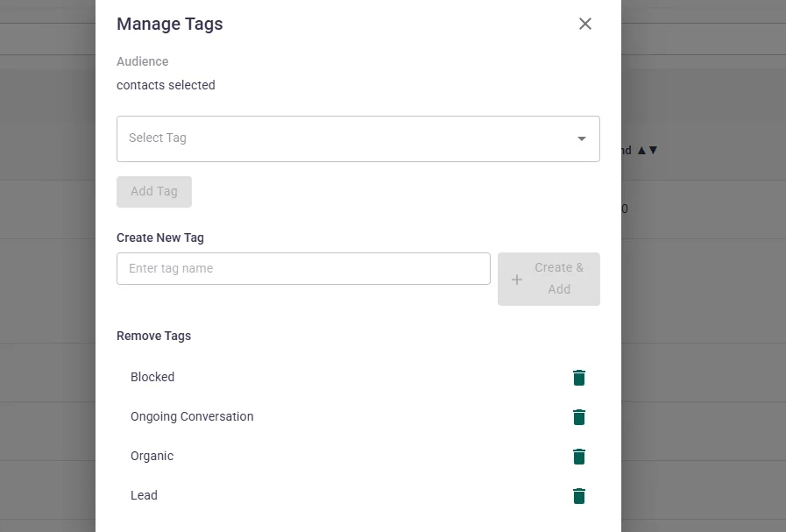Click the Remove Tags heading
786x532 pixels.
click(x=154, y=336)
